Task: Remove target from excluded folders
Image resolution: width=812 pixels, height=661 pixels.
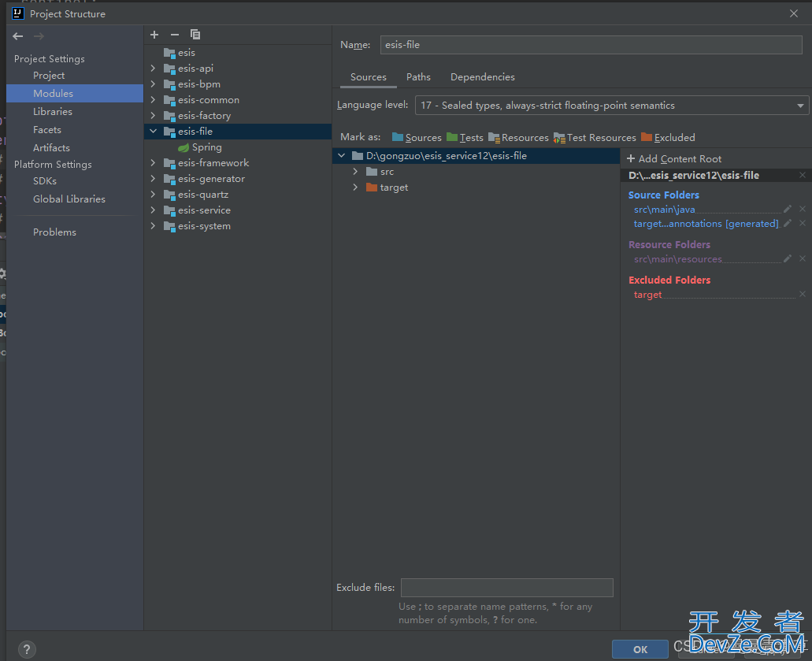Action: click(x=803, y=294)
